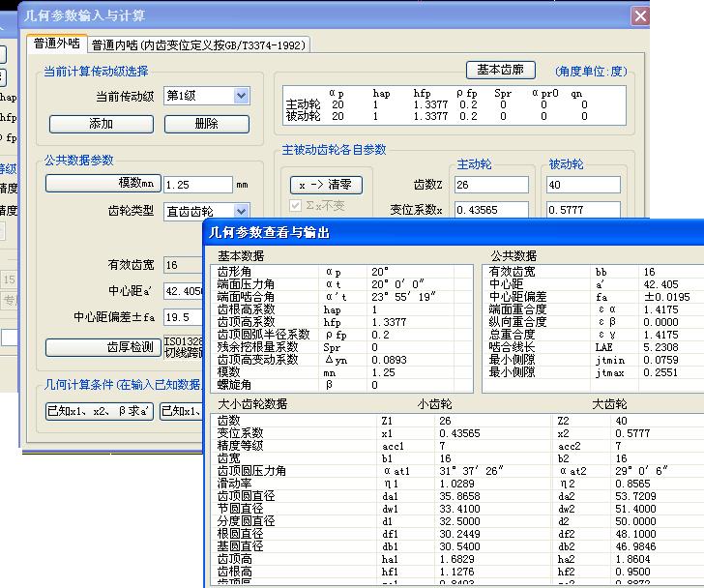Open the 普通内啮 internal gear tab
Screen dimensions: 704x588
coord(198,44)
